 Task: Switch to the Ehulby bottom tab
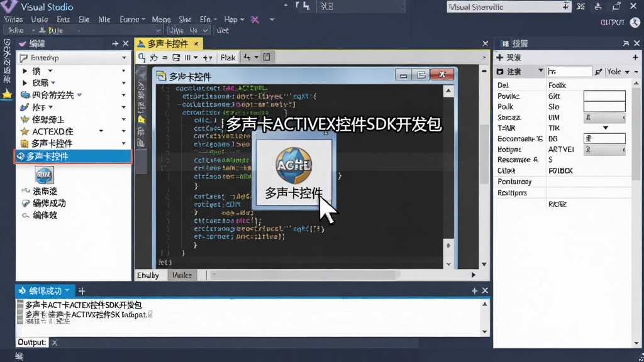coord(148,275)
